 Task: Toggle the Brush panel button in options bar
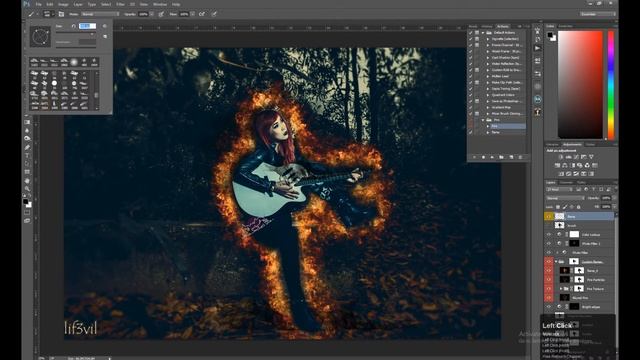pos(61,14)
